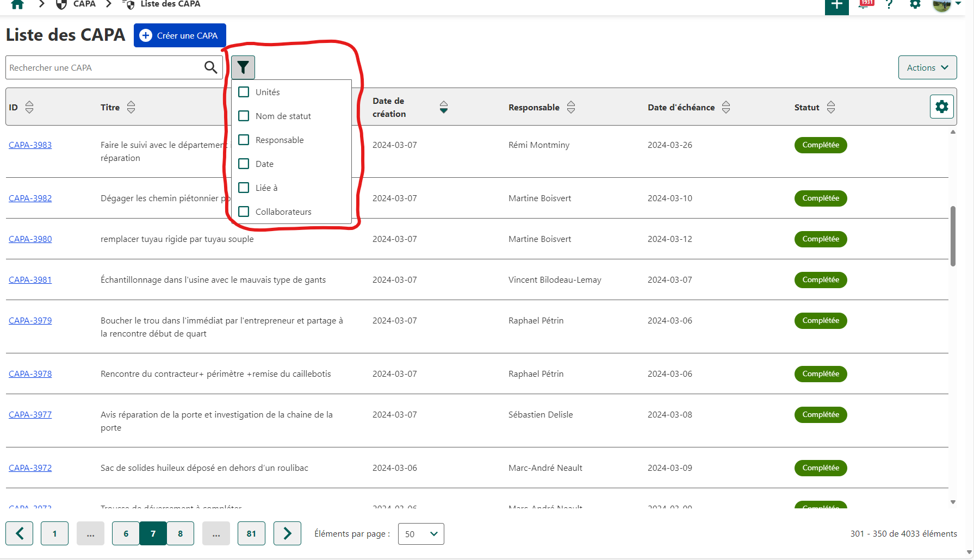
Task: Open table column settings gear
Action: coord(941,107)
